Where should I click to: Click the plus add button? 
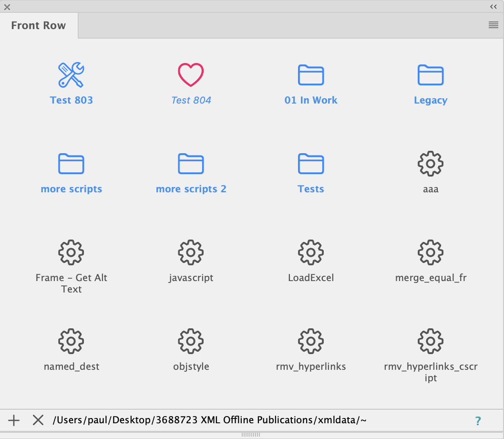14,420
